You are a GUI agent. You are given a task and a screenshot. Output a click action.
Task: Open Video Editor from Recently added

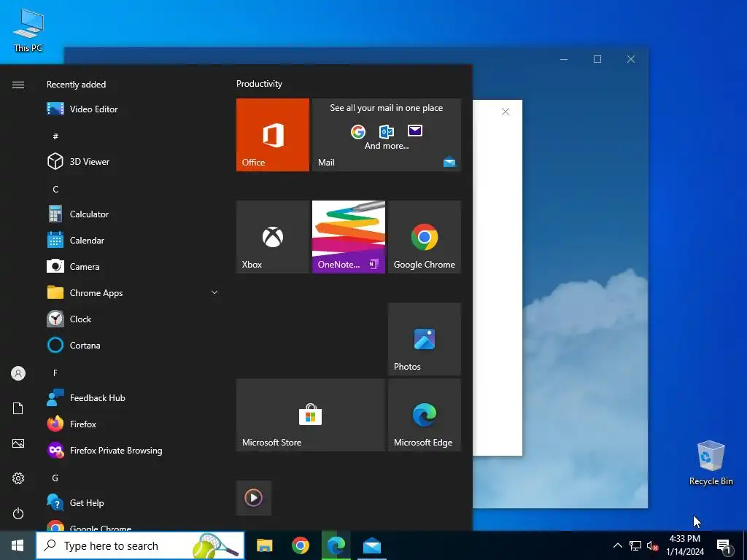tap(132, 109)
